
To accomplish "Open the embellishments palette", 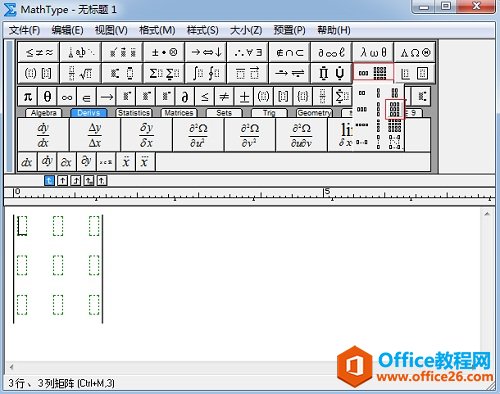I will [x=122, y=52].
